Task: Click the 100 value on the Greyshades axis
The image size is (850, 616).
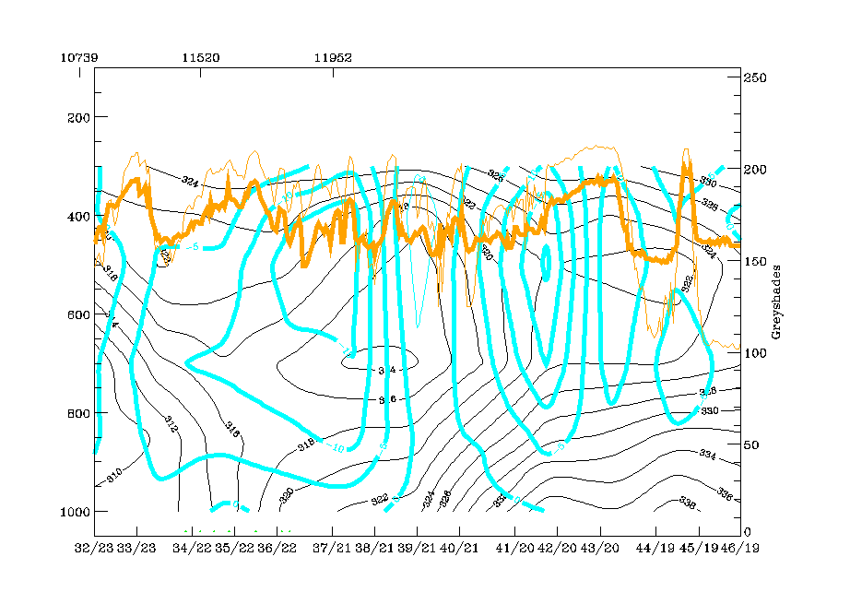Action: click(x=756, y=353)
